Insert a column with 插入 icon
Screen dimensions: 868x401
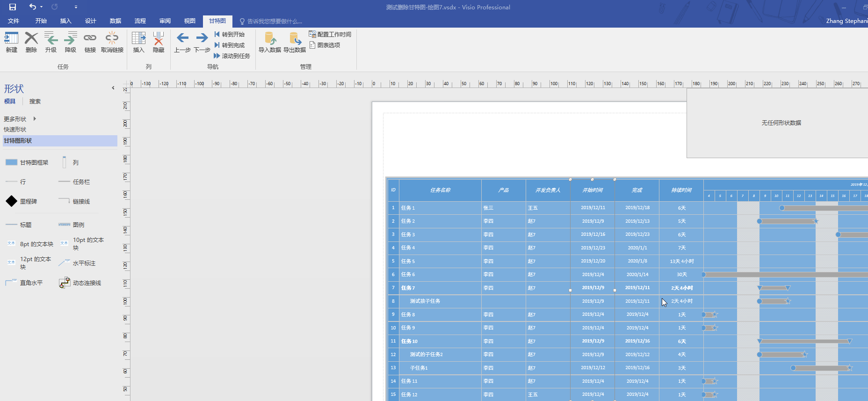point(139,42)
